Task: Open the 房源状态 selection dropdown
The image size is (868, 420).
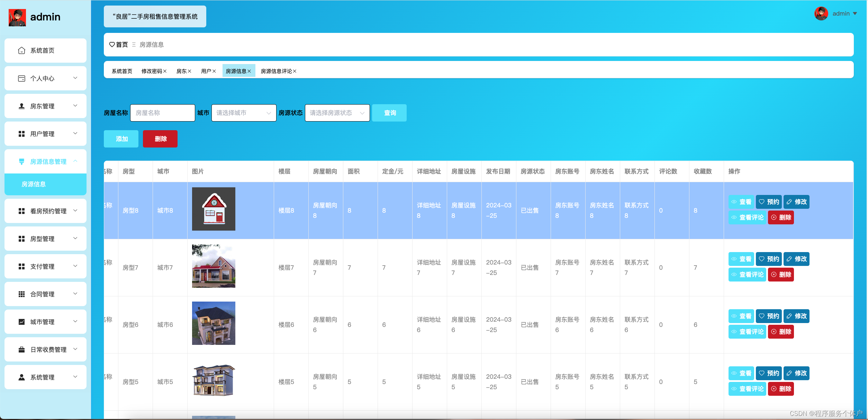Action: click(x=337, y=113)
